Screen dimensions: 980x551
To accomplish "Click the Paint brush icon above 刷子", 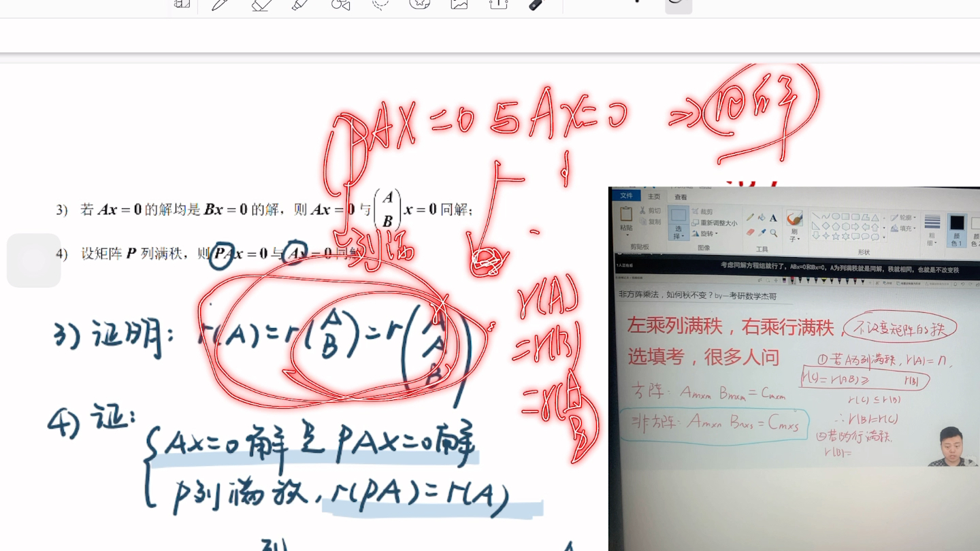I will click(x=794, y=218).
